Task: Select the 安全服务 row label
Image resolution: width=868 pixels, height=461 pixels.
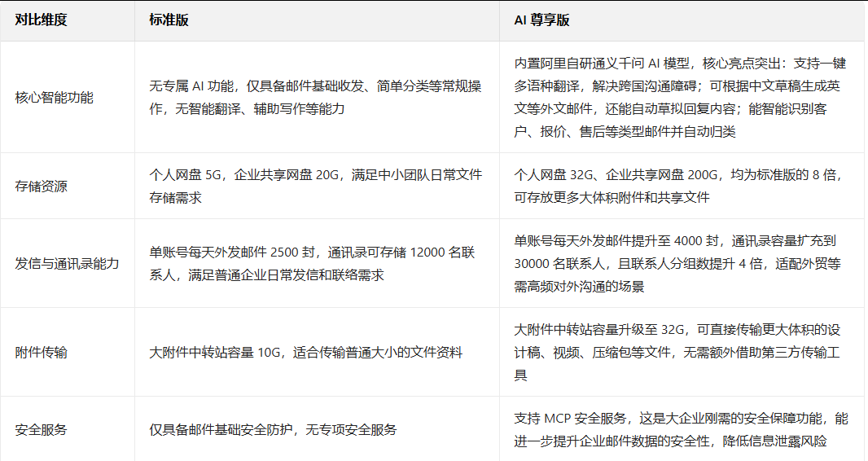Action: pyautogui.click(x=42, y=429)
